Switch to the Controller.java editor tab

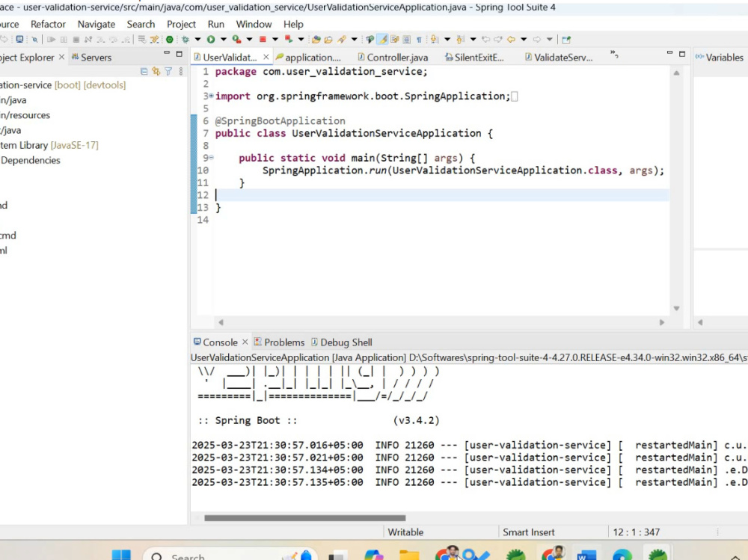pyautogui.click(x=393, y=58)
